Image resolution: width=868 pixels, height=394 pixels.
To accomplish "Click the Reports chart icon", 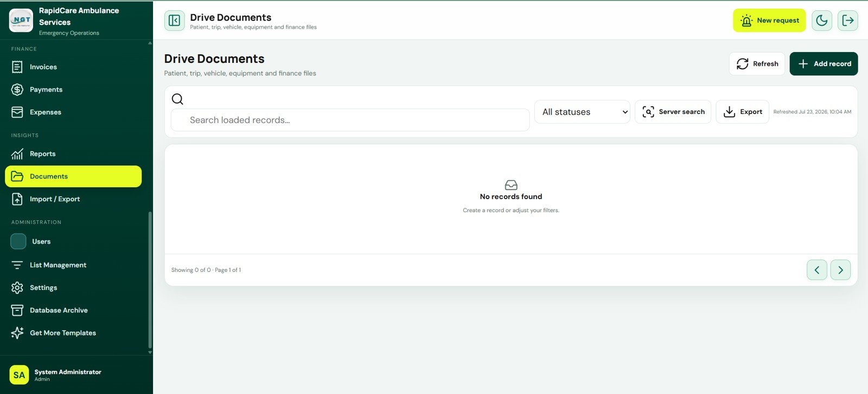I will 17,154.
